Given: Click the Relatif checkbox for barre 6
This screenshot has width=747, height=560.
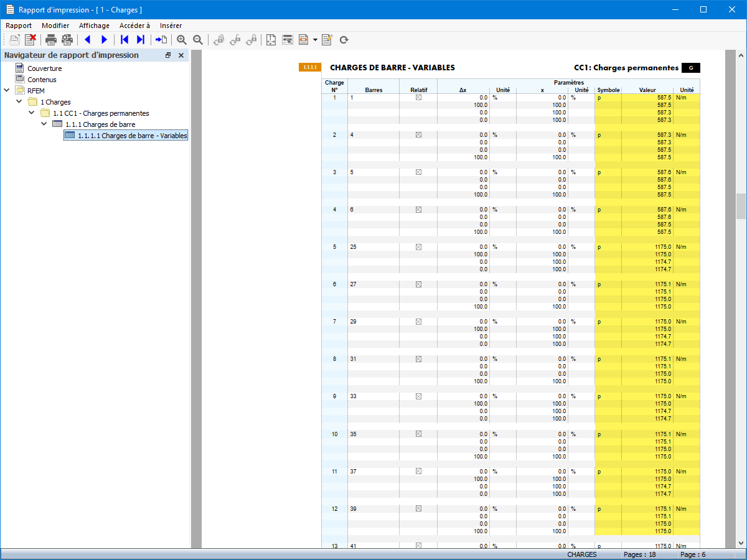Looking at the screenshot, I should coord(418,210).
